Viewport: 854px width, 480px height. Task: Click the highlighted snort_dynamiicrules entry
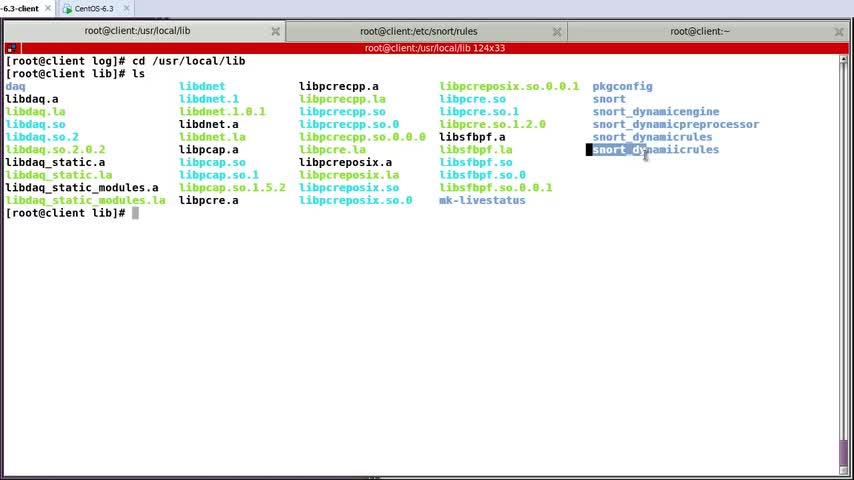click(656, 149)
